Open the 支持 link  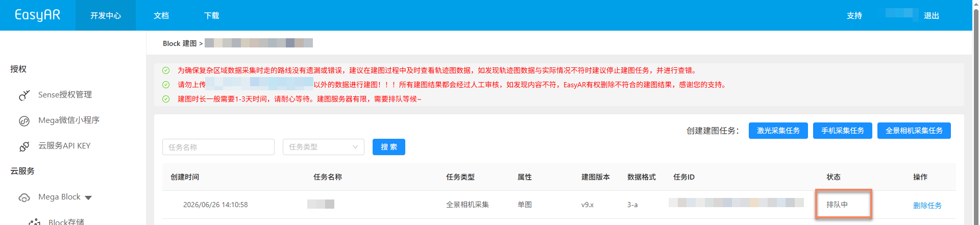(x=854, y=15)
